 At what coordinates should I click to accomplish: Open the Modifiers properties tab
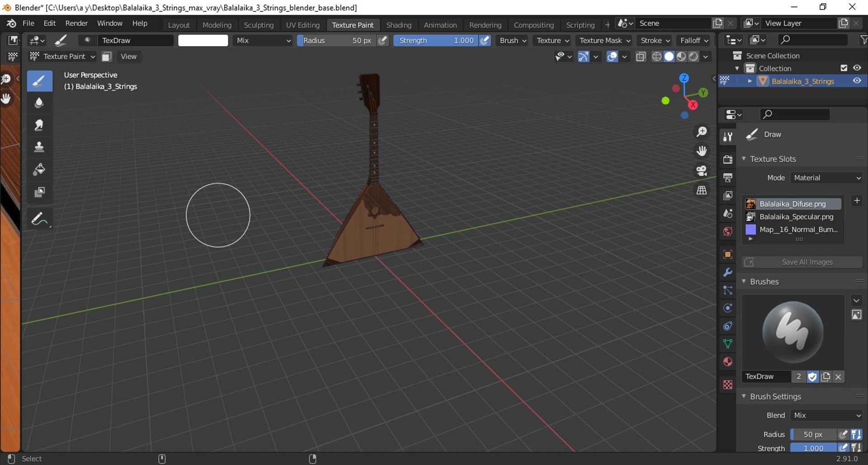click(x=727, y=272)
